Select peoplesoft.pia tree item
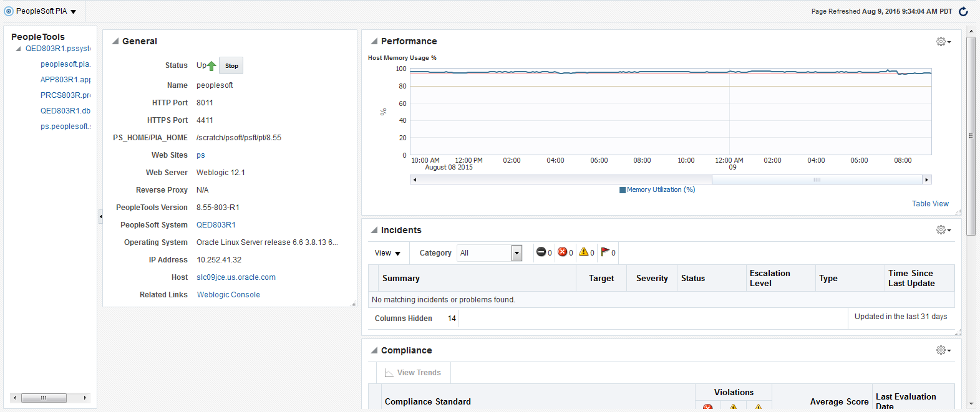 coord(65,64)
